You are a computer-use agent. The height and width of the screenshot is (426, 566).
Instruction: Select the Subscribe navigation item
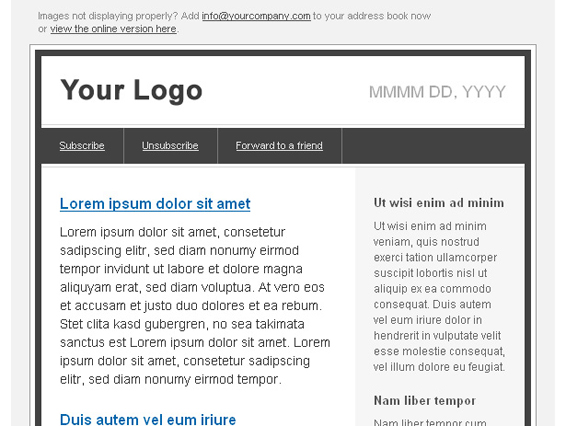tap(82, 145)
